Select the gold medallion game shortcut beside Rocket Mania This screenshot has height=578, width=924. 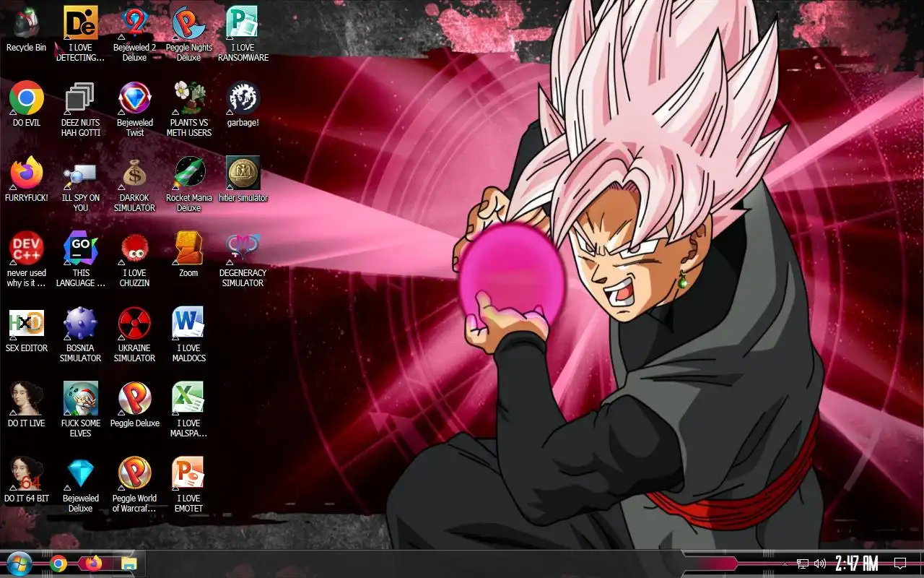243,179
